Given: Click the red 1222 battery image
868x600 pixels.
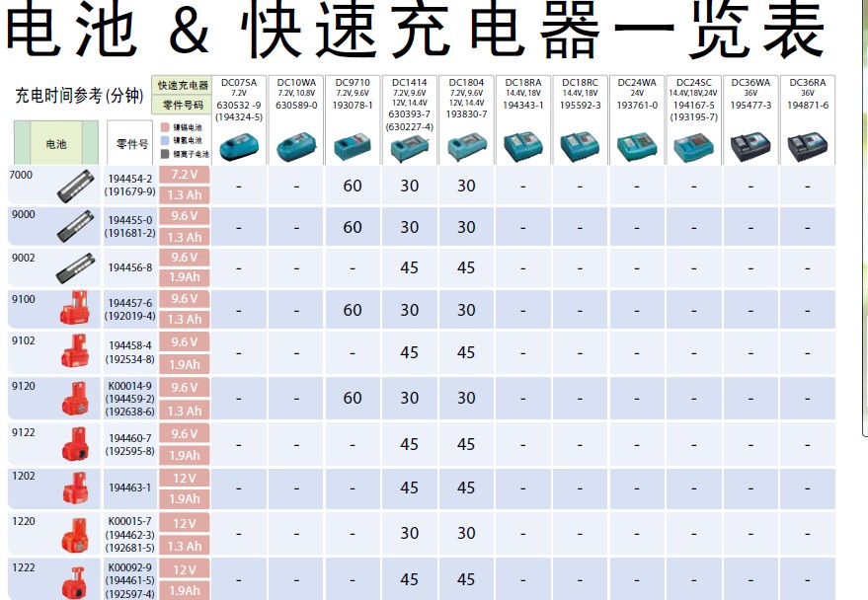Looking at the screenshot, I should [75, 582].
